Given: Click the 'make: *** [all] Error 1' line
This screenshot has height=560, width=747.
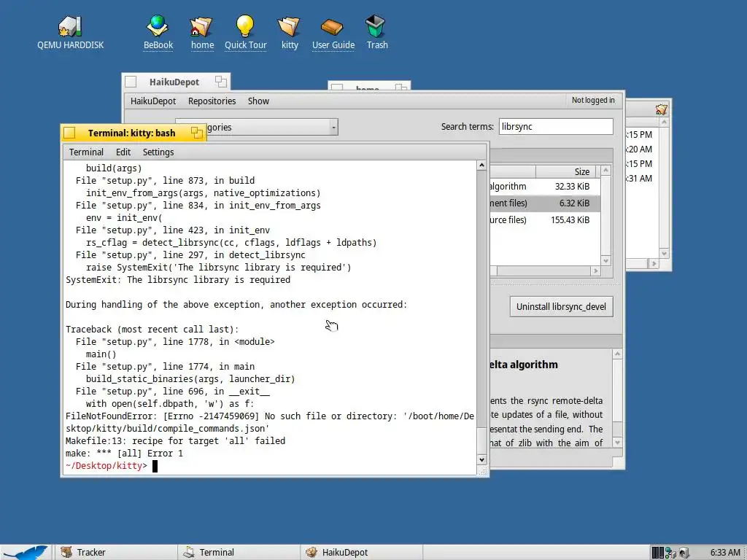Looking at the screenshot, I should 124,454.
